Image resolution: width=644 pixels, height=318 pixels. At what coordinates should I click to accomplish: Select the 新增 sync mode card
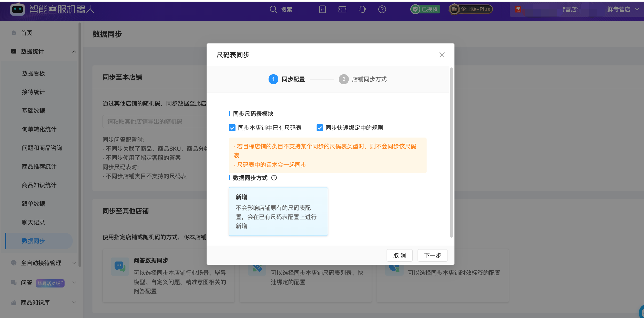[278, 211]
